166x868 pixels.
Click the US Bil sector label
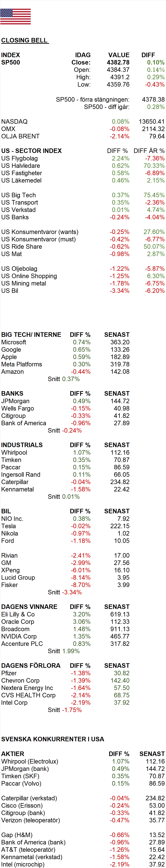(x=10, y=291)
